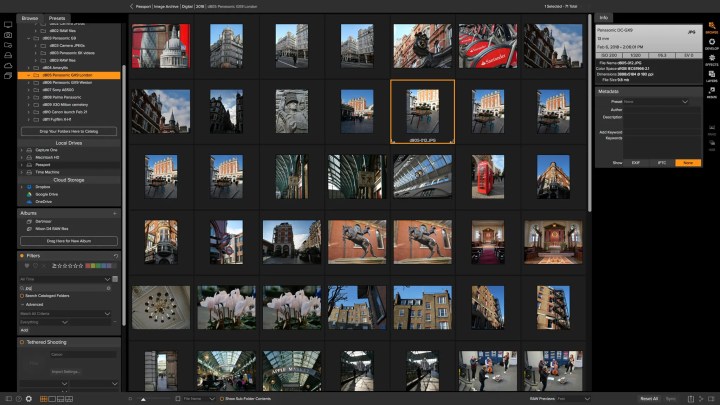The image size is (720, 405).
Task: Adjust the thumbnail size slider
Action: tap(143, 399)
